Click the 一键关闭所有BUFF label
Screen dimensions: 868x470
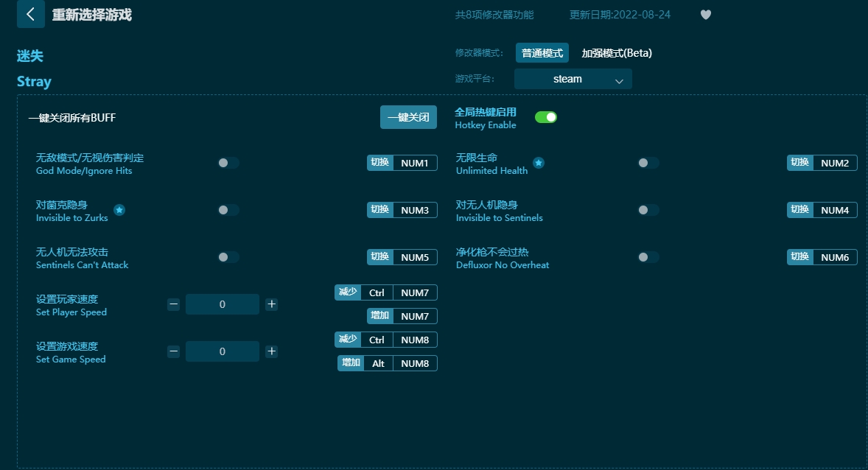72,118
